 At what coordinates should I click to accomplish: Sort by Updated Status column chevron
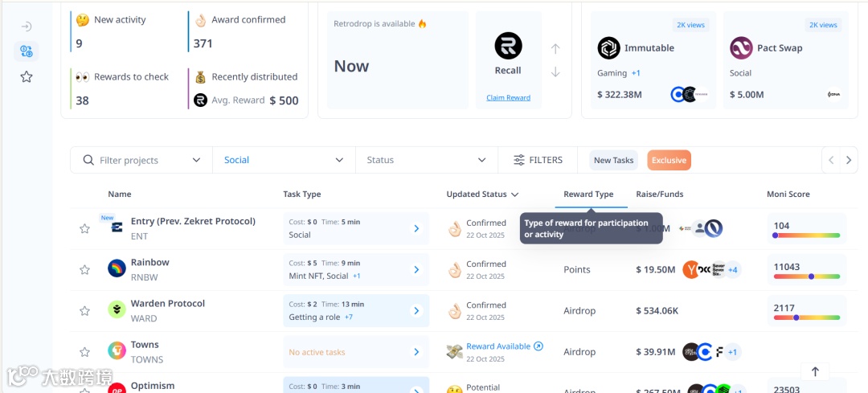tap(514, 194)
